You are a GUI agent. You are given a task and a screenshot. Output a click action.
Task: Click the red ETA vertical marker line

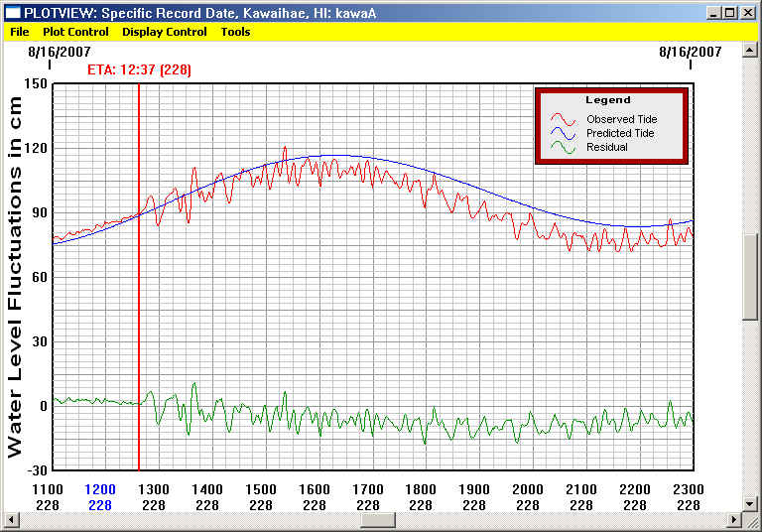pos(139,277)
